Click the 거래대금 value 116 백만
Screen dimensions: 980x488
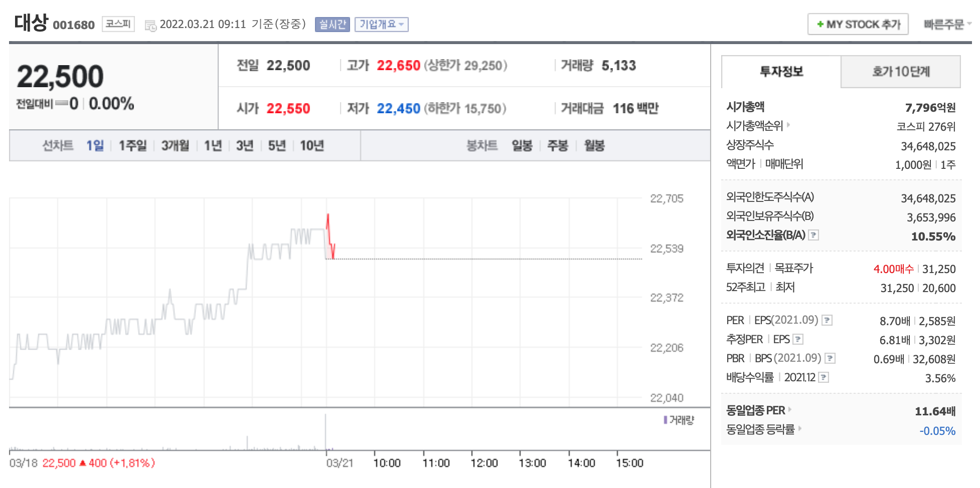point(635,109)
